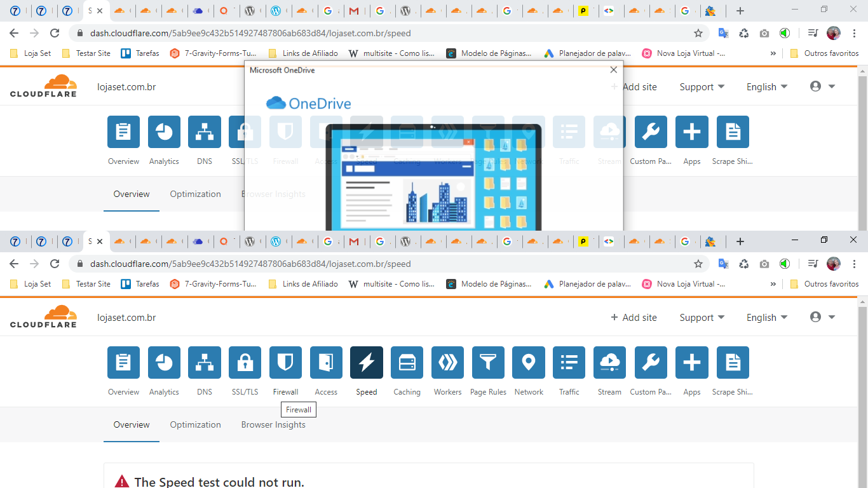The width and height of the screenshot is (868, 488).
Task: Open Custom Pages wrench icon in lower window
Action: 651,363
